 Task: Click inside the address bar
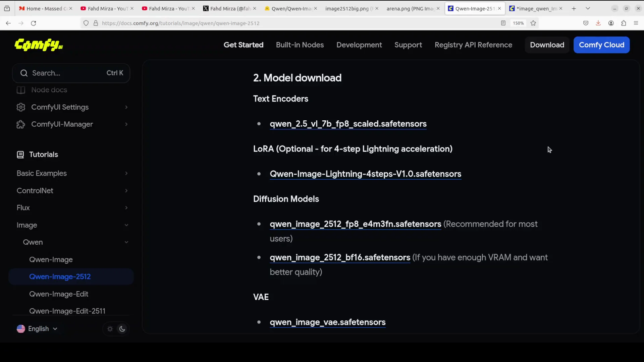pyautogui.click(x=235, y=23)
